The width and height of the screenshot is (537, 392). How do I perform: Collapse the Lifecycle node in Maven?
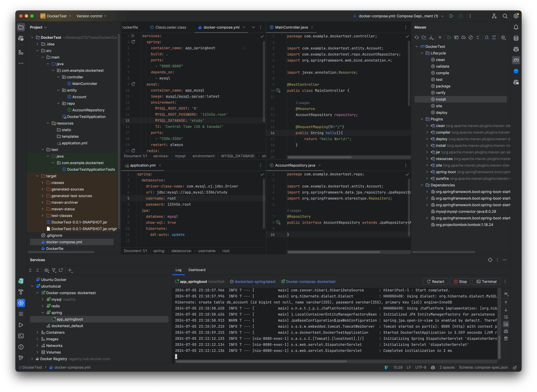point(422,53)
